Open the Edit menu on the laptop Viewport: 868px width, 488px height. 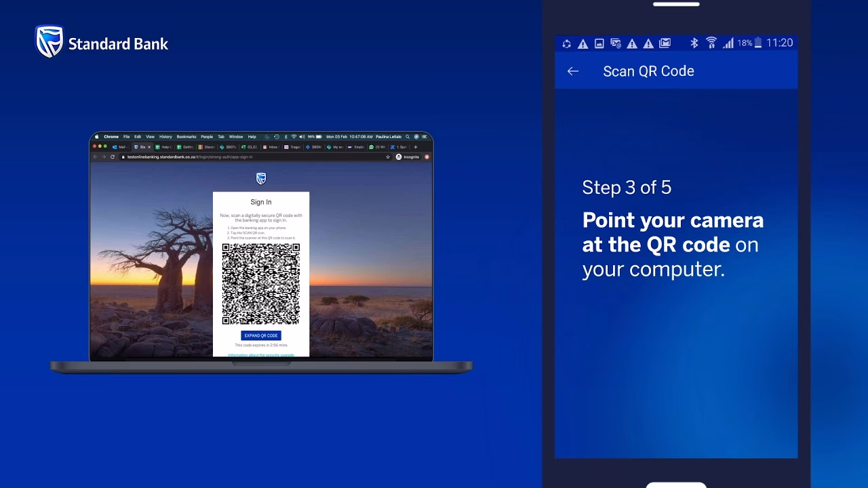[x=138, y=137]
